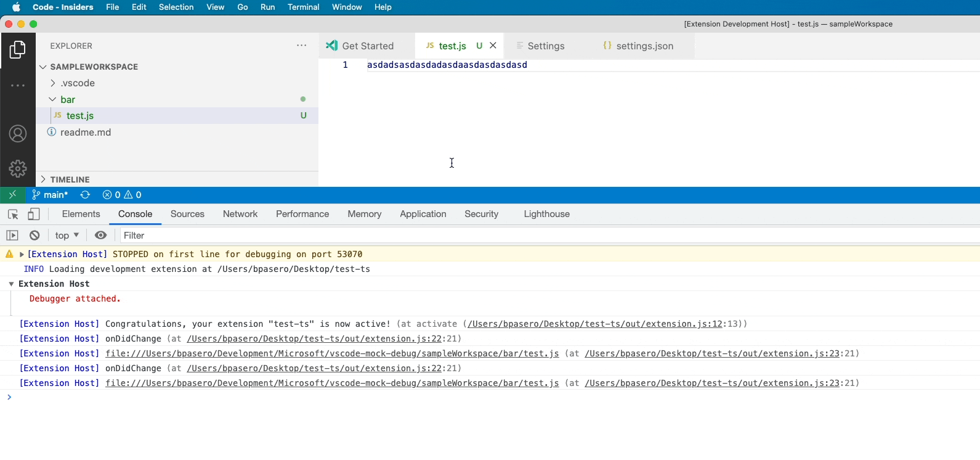Click the warning icon on STOPPED message
The width and height of the screenshot is (980, 460).
(9, 254)
